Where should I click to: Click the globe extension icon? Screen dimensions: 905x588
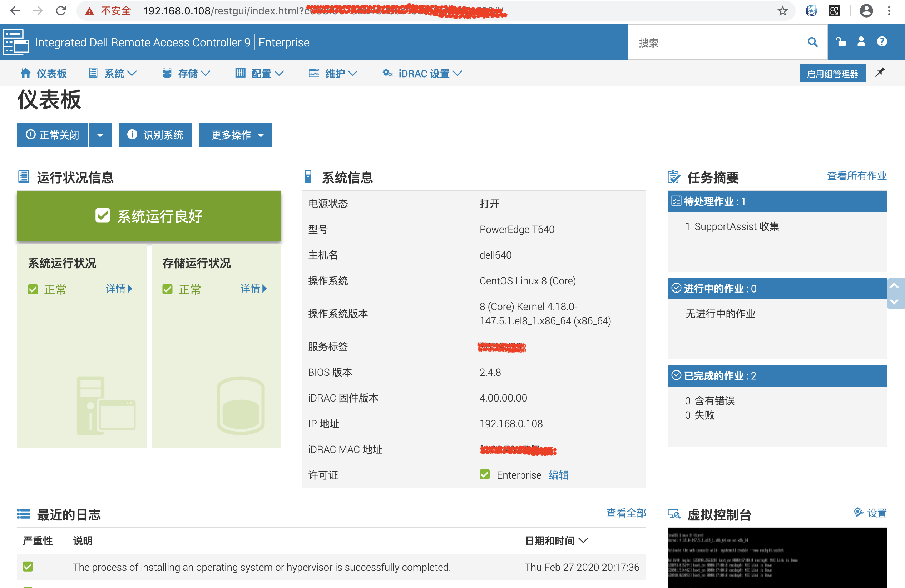(811, 11)
